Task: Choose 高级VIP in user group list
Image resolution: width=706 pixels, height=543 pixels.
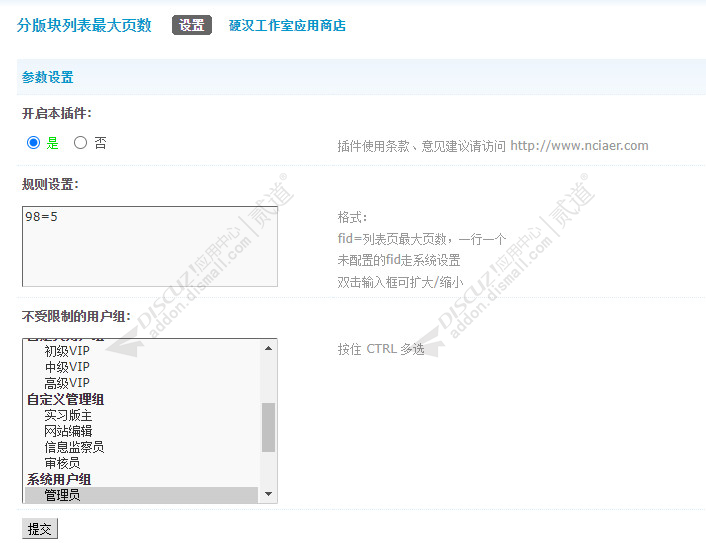Action: click(x=67, y=383)
